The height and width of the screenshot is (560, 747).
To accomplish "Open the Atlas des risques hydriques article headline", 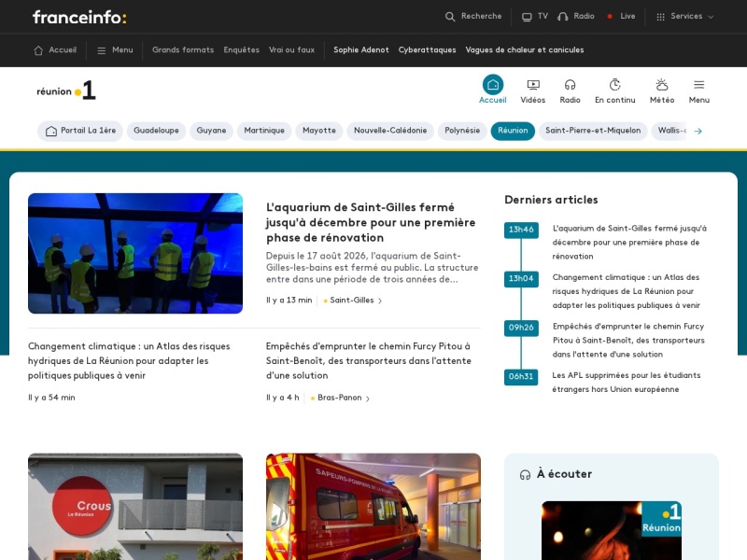I will [129, 361].
